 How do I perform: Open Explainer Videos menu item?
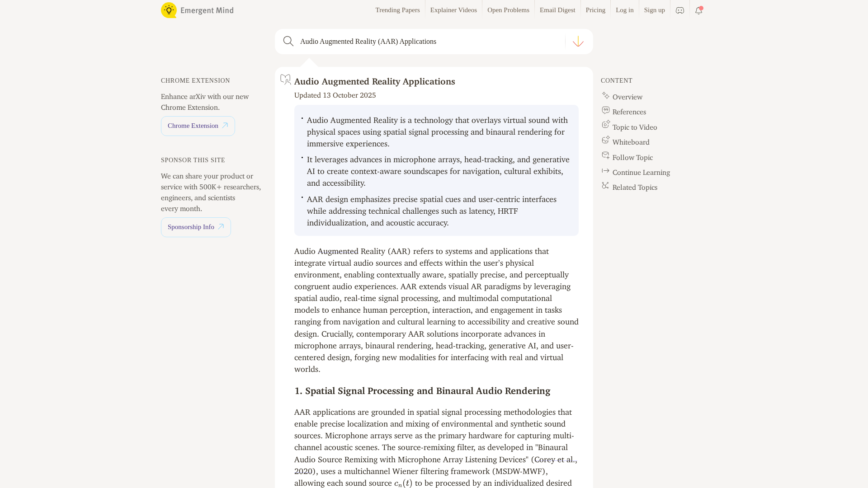click(453, 10)
